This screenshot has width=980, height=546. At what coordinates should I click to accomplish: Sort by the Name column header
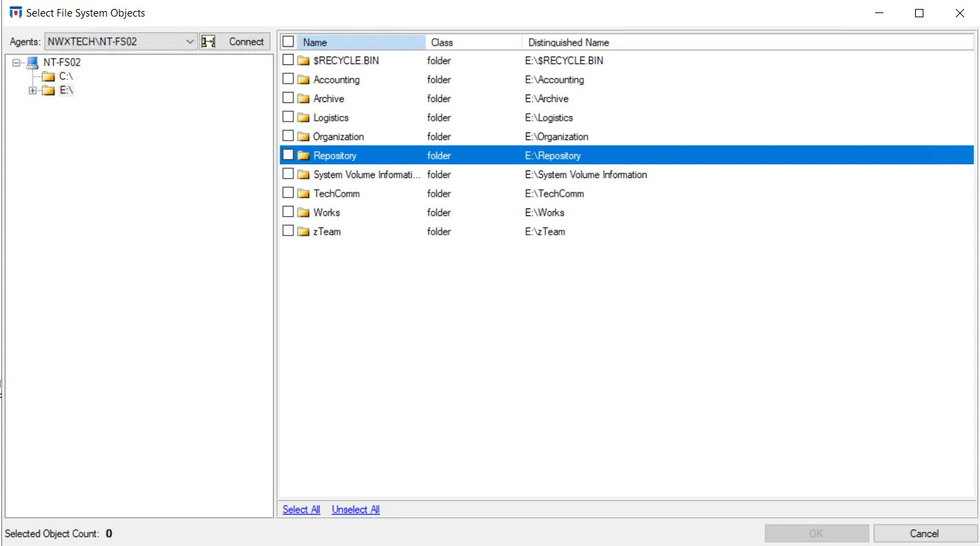[x=361, y=42]
